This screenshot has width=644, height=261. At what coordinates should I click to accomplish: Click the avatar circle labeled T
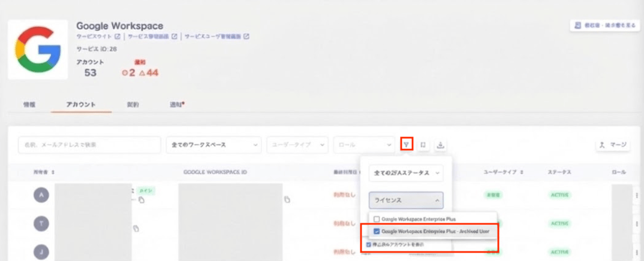(x=41, y=223)
